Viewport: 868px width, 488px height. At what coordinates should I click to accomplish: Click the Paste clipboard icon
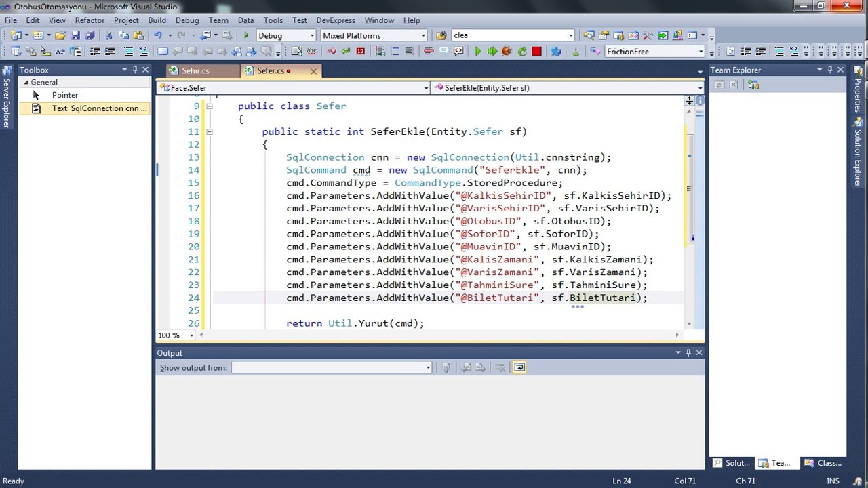point(138,35)
